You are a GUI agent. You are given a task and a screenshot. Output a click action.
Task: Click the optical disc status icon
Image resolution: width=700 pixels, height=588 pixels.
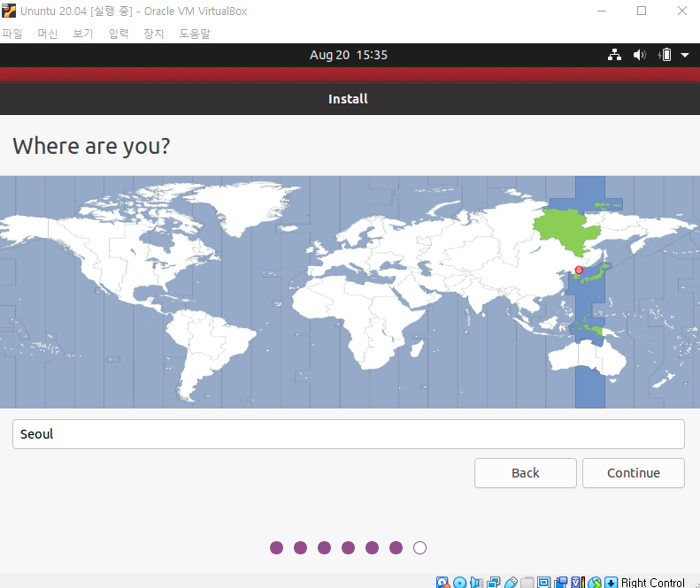(459, 582)
